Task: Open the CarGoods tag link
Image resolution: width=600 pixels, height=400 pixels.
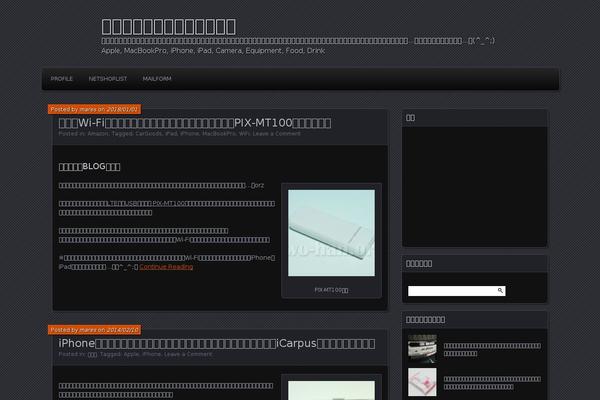Action: (x=149, y=134)
